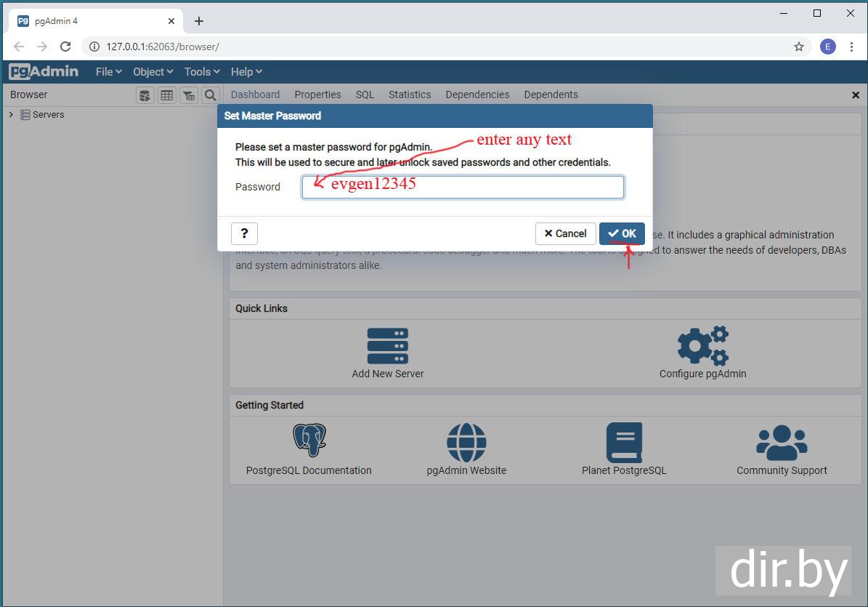Open the Tools menu
868x607 pixels.
(x=202, y=71)
